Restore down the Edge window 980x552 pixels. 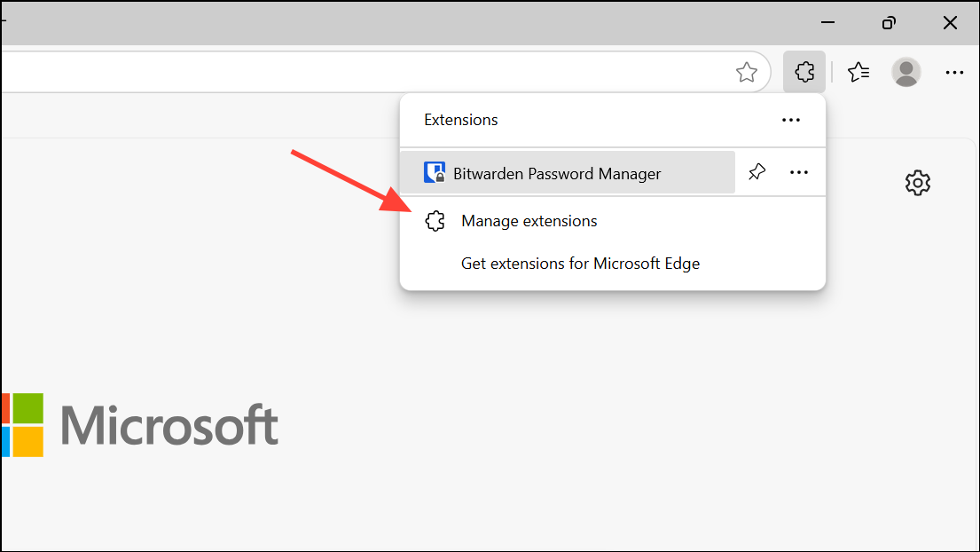tap(889, 22)
